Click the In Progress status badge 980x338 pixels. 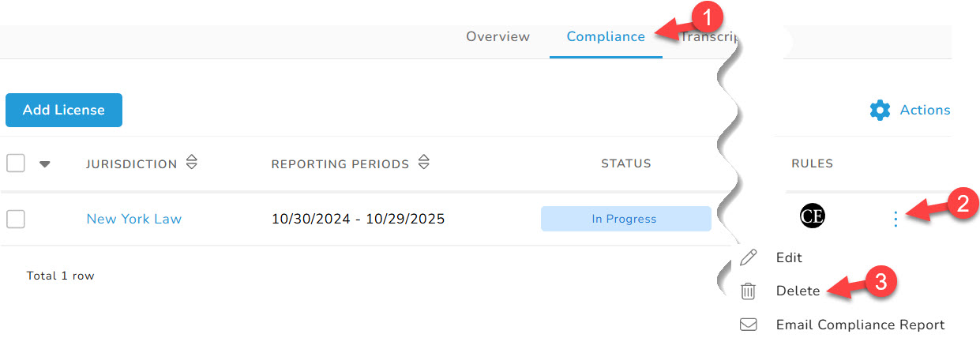(625, 219)
